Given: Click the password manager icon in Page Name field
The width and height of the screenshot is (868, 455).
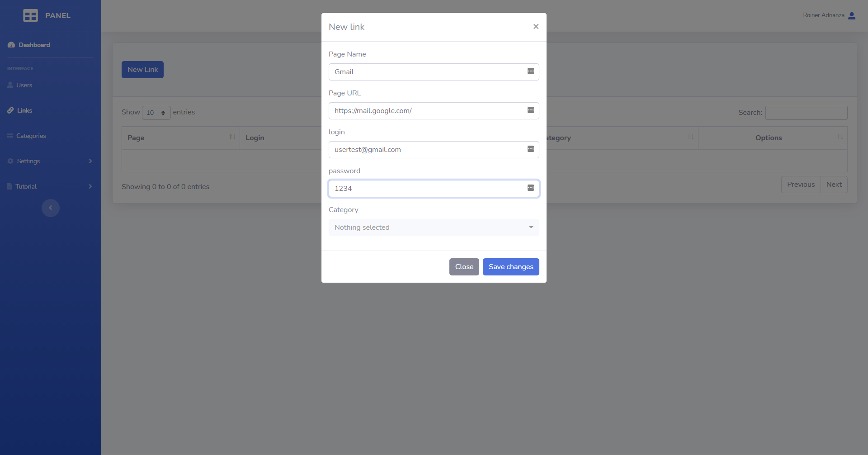Looking at the screenshot, I should tap(530, 71).
